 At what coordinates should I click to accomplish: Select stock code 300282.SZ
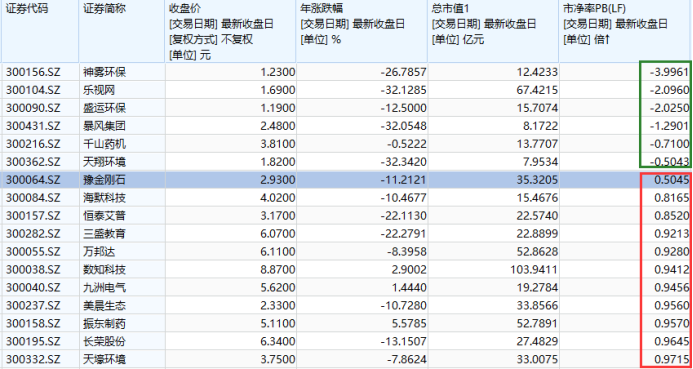pos(33,234)
